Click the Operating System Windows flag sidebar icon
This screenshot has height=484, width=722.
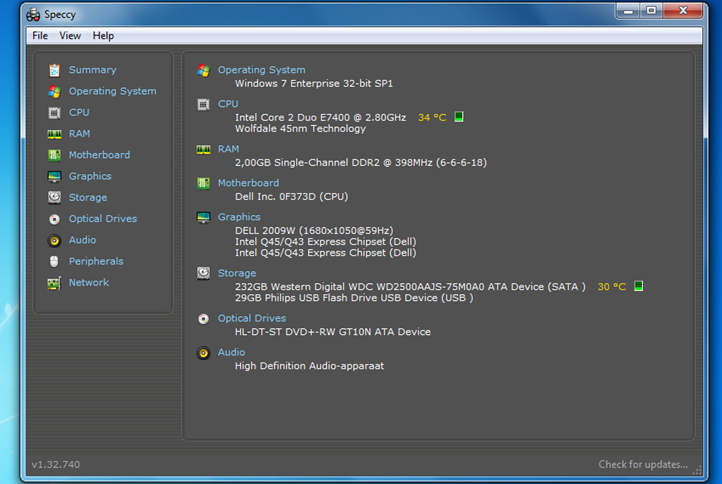54,91
